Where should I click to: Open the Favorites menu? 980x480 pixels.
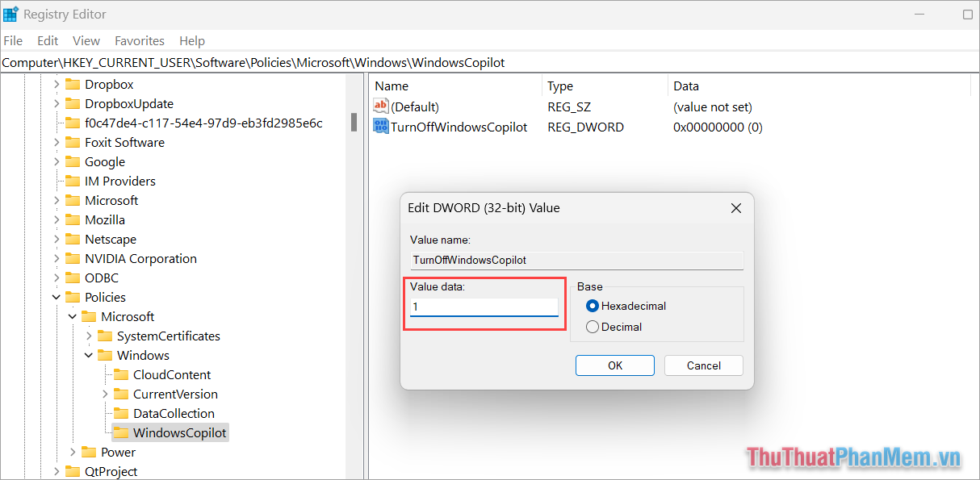(x=139, y=40)
